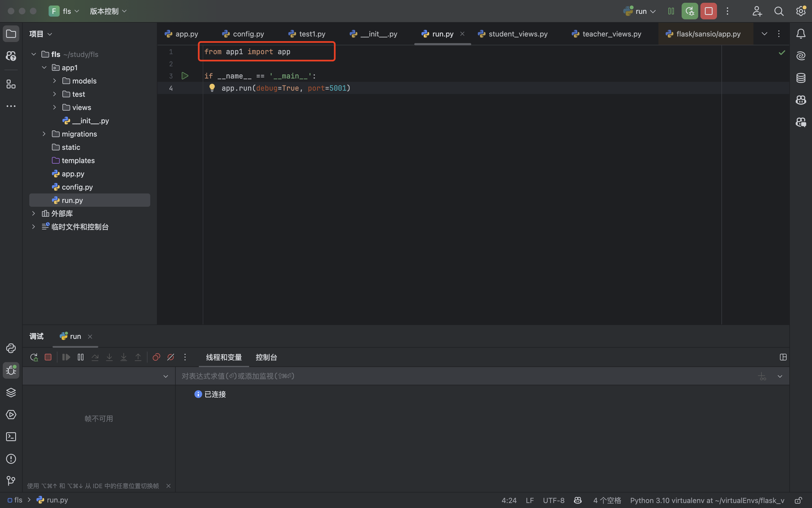The height and width of the screenshot is (508, 812).
Task: Toggle the read-only lock icon in status bar
Action: point(798,500)
